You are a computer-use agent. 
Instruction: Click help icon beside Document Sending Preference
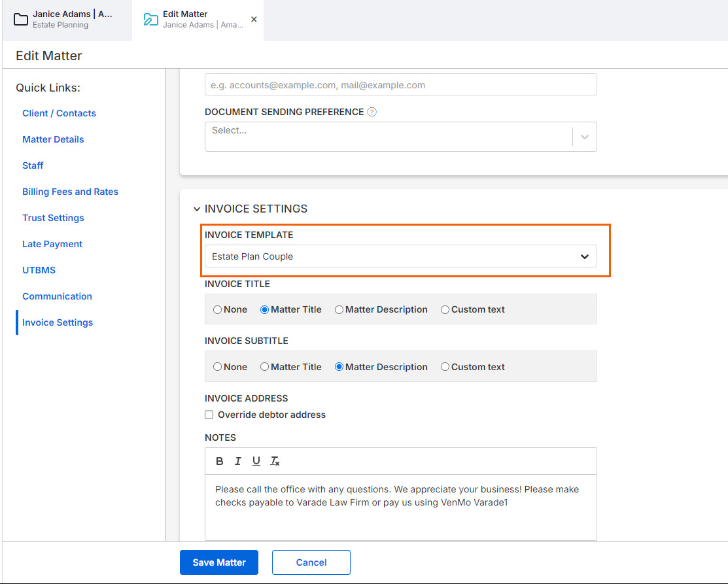pos(372,112)
